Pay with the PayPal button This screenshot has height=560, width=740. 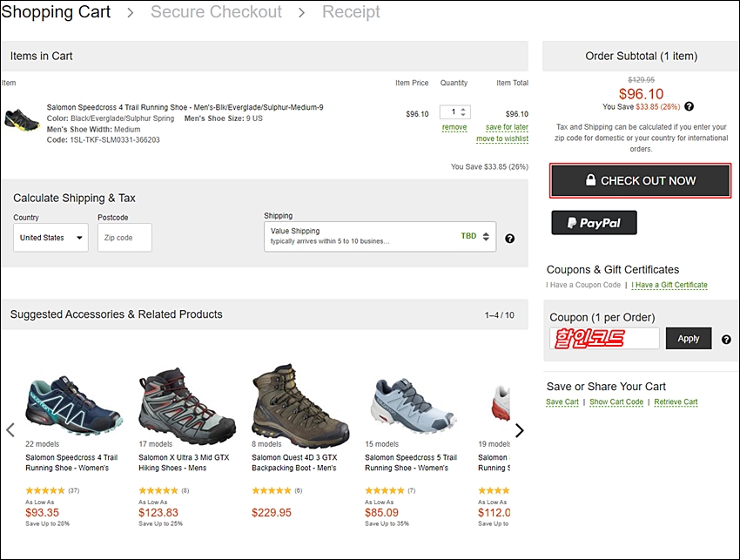click(594, 223)
